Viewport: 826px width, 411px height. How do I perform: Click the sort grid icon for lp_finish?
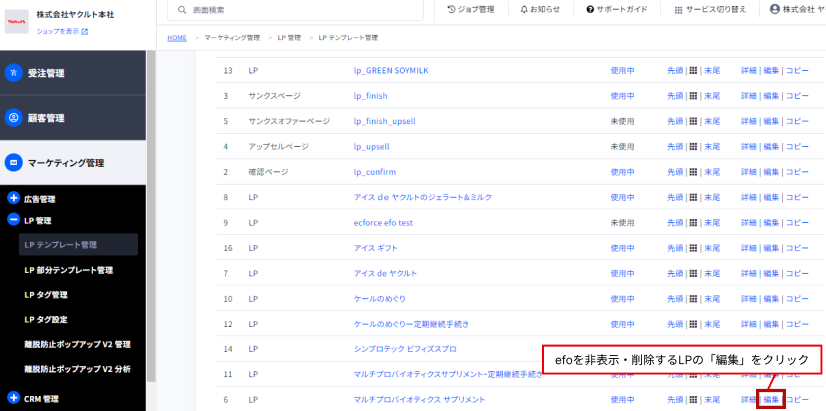pos(694,96)
